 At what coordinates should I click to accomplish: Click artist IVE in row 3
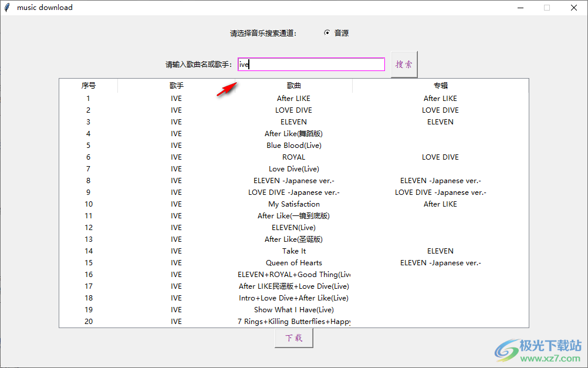[176, 122]
